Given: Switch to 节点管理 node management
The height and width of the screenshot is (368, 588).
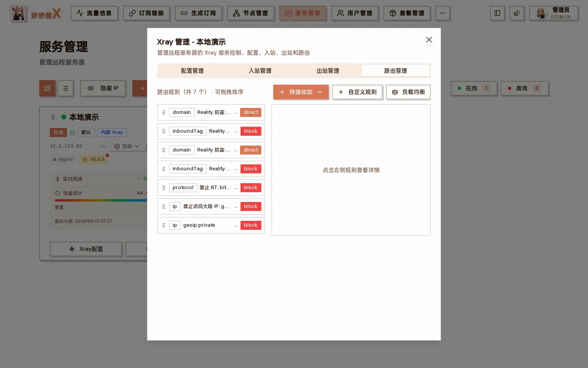Looking at the screenshot, I should (x=251, y=13).
